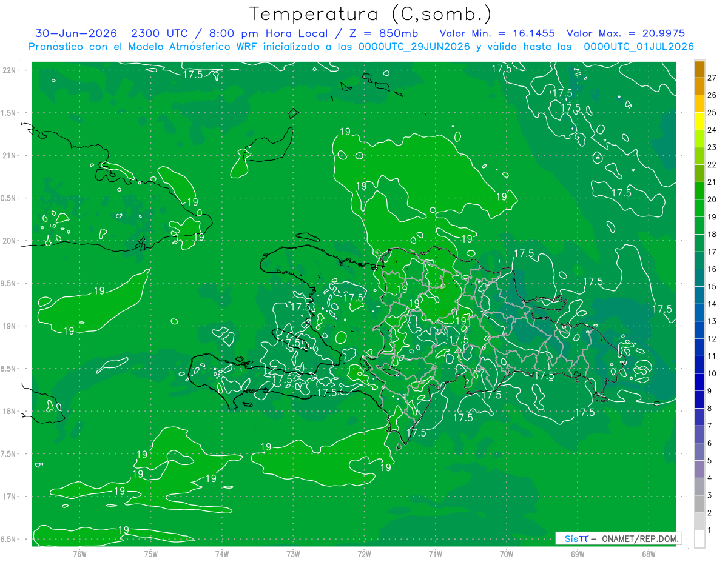Viewport: 728px width, 562px height.
Task: Click the '22N' latitude axis label
Action: click(x=9, y=70)
